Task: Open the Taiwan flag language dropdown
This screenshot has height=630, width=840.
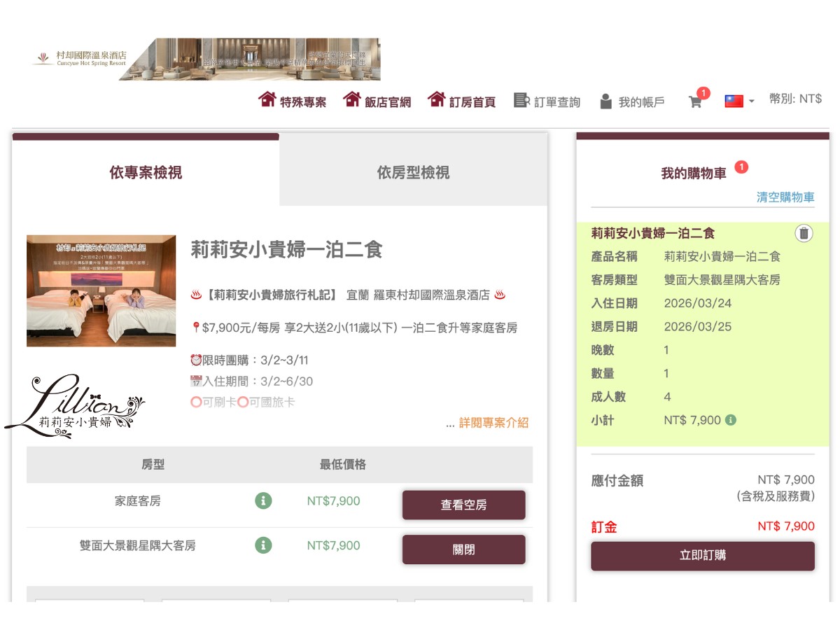Action: click(735, 100)
